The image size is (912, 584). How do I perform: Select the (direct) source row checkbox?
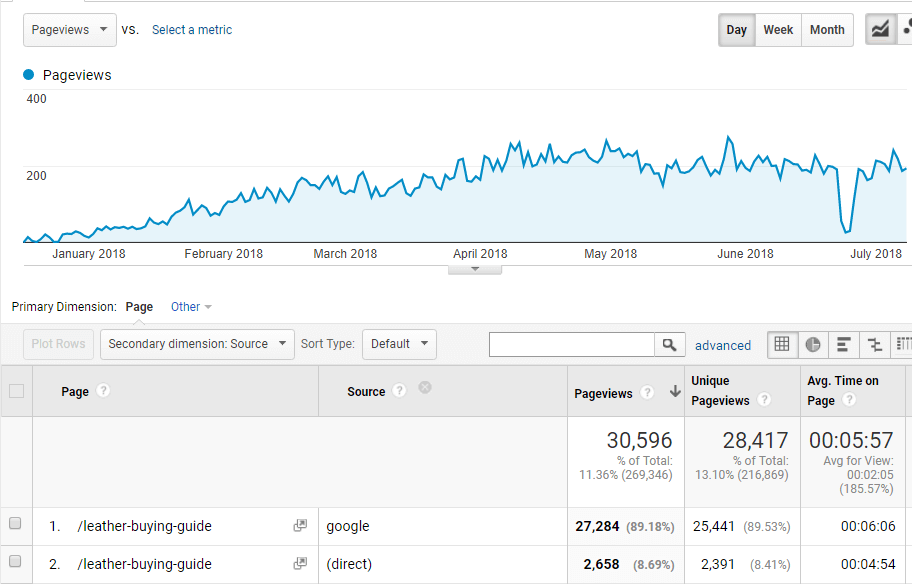[x=16, y=560]
